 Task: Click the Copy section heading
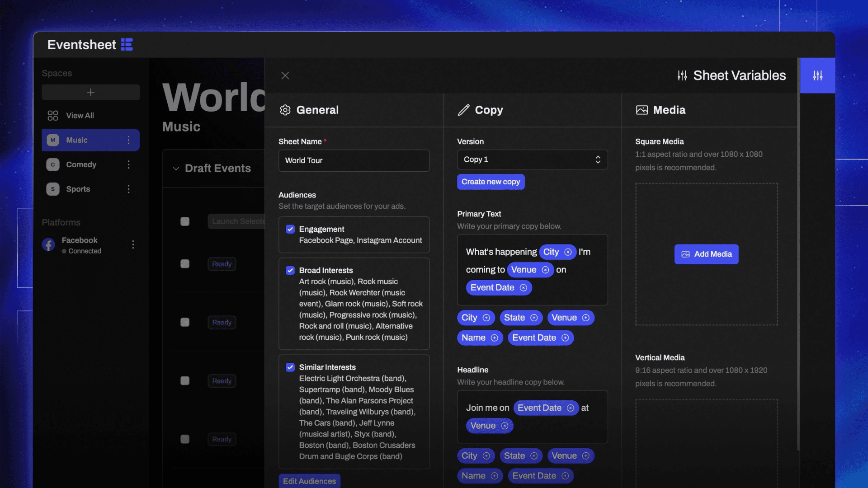(480, 110)
